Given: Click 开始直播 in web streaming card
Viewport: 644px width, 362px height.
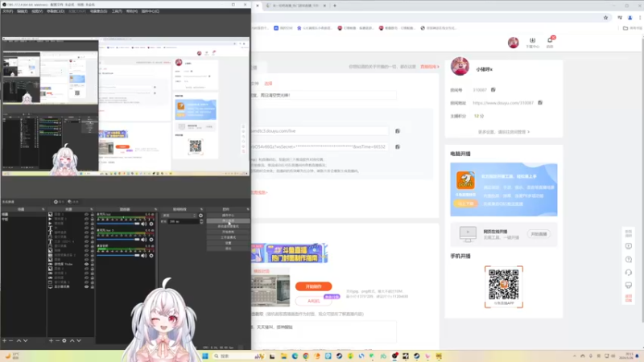Looking at the screenshot, I should point(539,234).
